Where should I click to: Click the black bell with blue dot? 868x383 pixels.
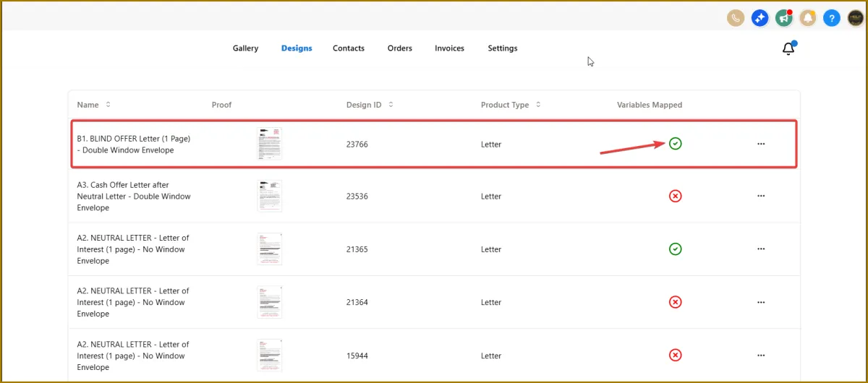coord(788,48)
